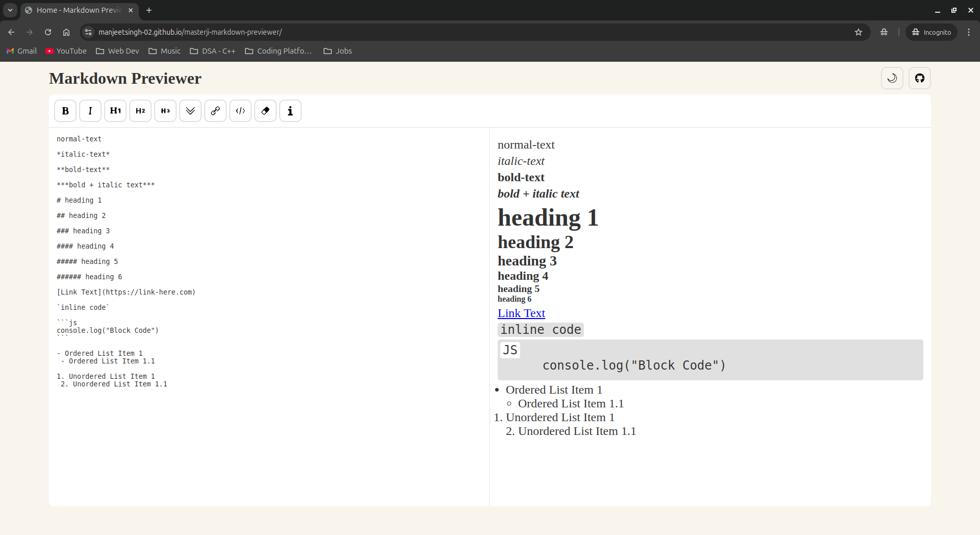Open the GitHub repository icon
The height and width of the screenshot is (535, 980).
click(920, 78)
